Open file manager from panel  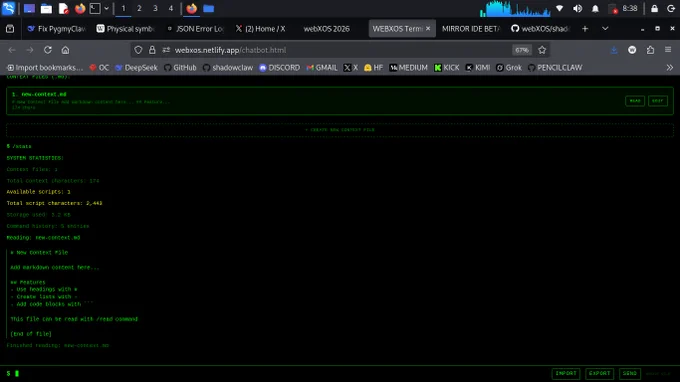46,8
